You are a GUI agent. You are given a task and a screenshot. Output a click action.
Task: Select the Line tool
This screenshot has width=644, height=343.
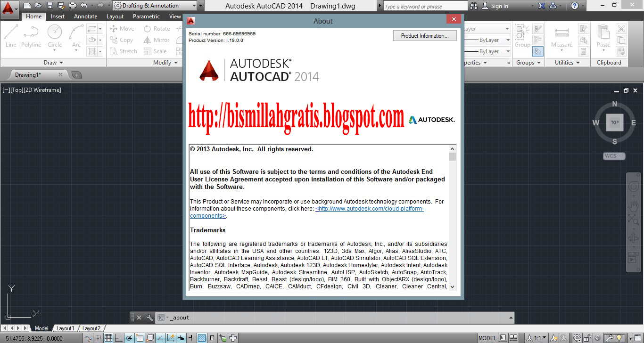(11, 36)
